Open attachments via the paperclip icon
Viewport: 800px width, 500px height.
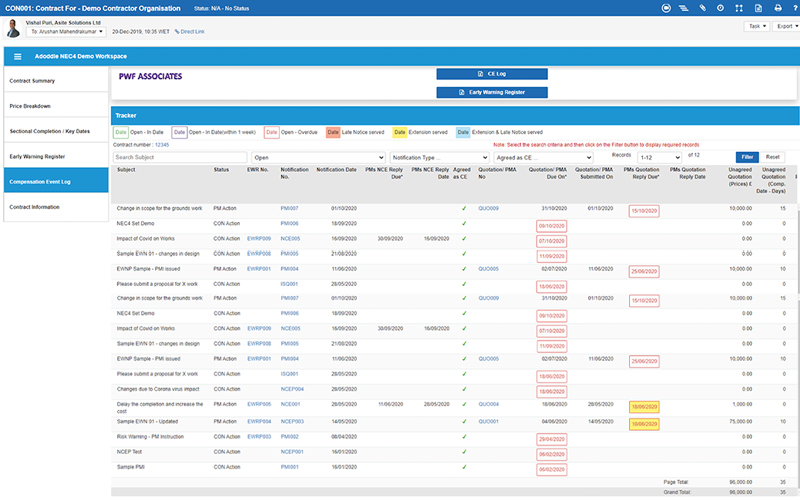(703, 8)
